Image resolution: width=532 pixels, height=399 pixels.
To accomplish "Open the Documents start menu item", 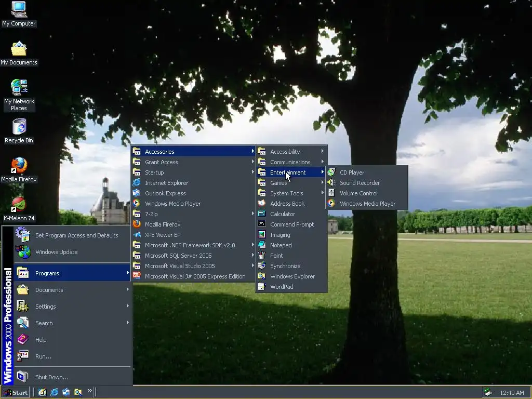I will [x=72, y=290].
